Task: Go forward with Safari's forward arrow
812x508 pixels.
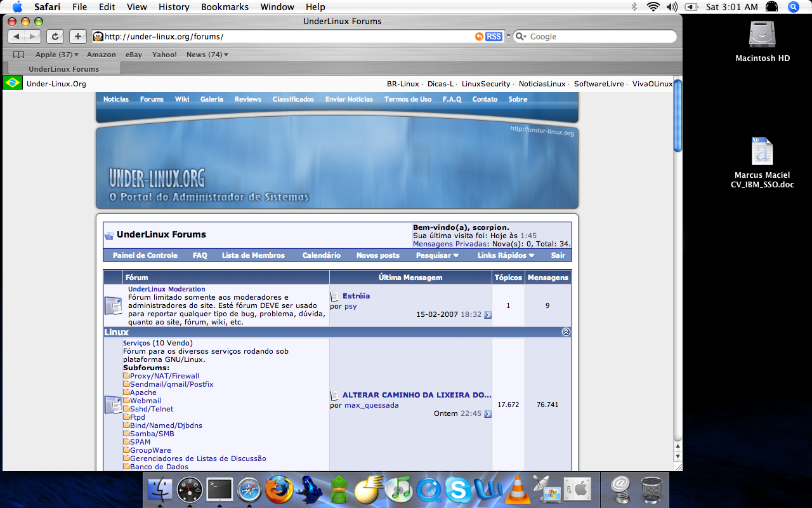Action: pos(33,37)
